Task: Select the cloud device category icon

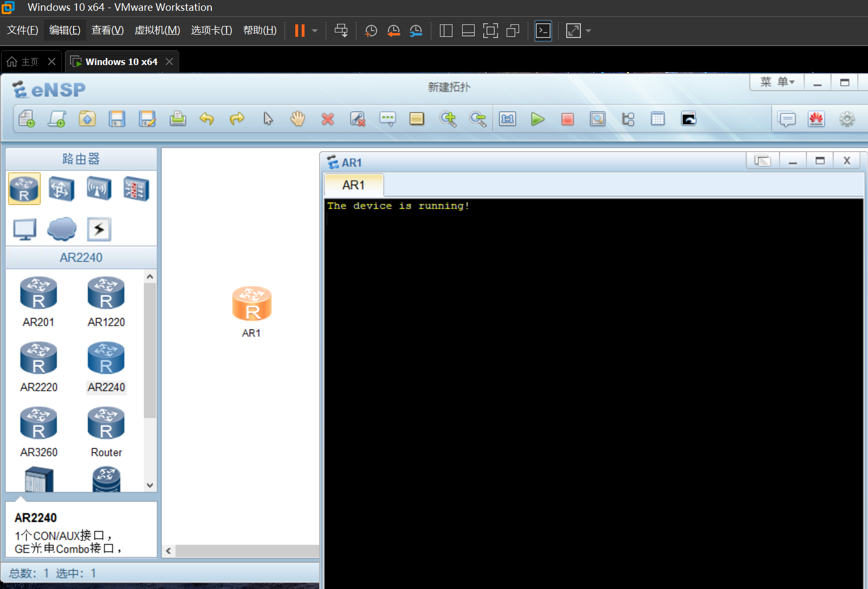Action: tap(62, 229)
